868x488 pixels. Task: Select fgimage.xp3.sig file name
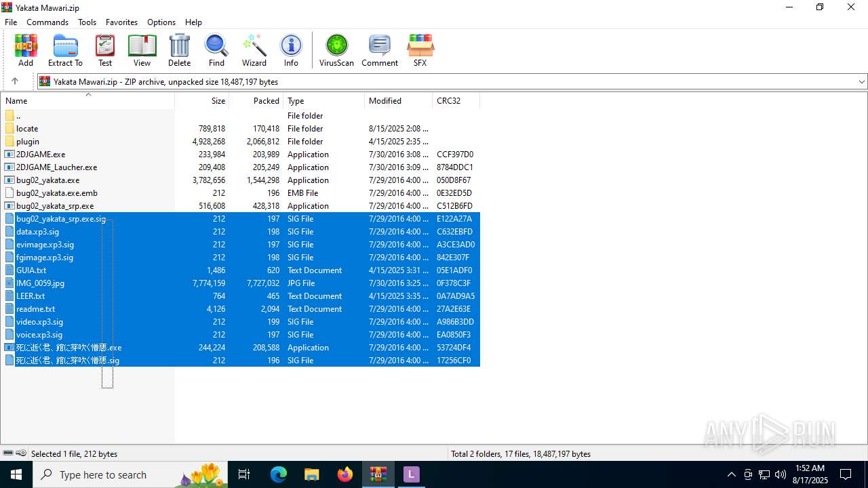45,258
